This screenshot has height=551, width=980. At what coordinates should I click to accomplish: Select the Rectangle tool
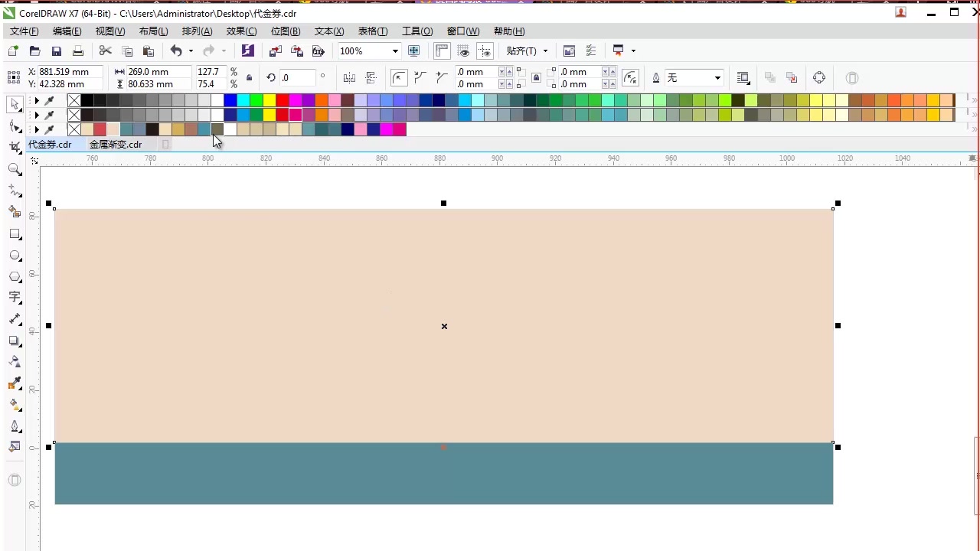pos(15,234)
